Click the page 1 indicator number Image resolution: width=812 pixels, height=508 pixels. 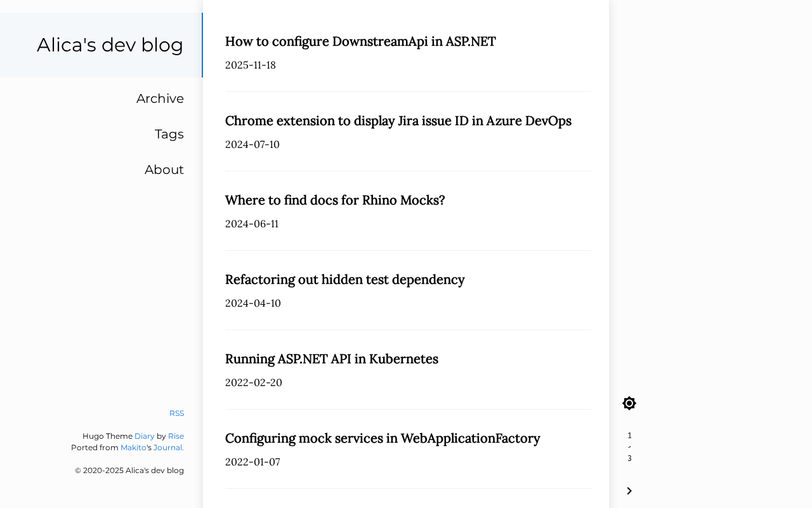(x=629, y=436)
